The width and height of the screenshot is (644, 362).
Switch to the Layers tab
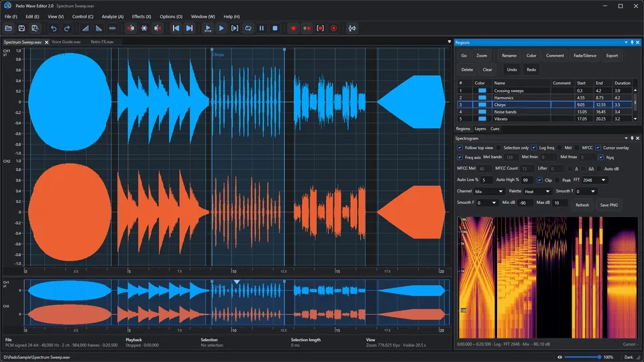click(480, 129)
